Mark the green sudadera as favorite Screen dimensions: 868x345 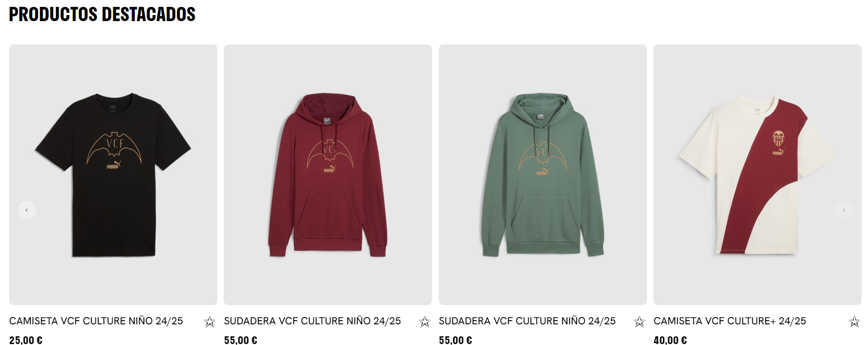tap(639, 322)
